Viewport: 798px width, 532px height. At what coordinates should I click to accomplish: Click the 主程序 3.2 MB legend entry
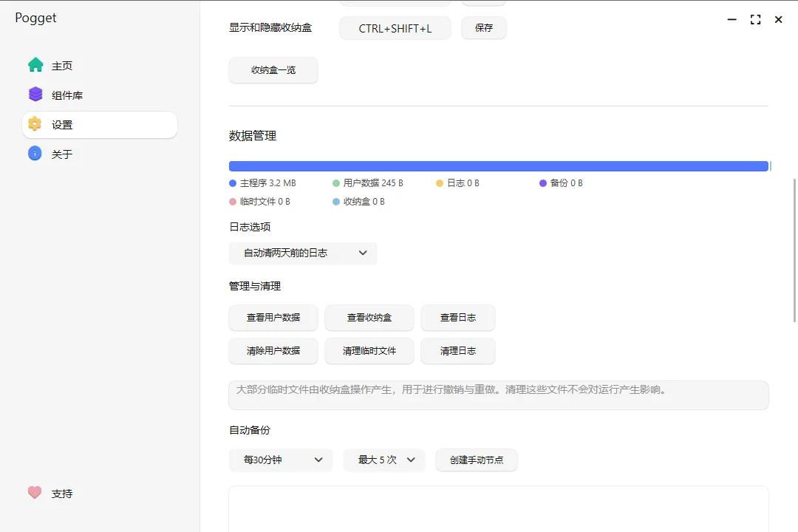pos(262,183)
